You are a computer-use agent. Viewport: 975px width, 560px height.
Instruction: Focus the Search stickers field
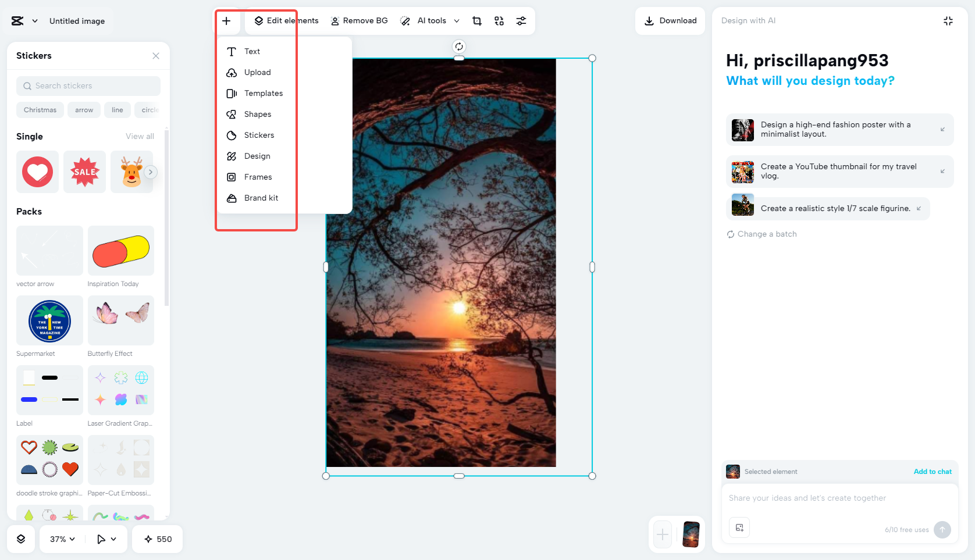[88, 86]
